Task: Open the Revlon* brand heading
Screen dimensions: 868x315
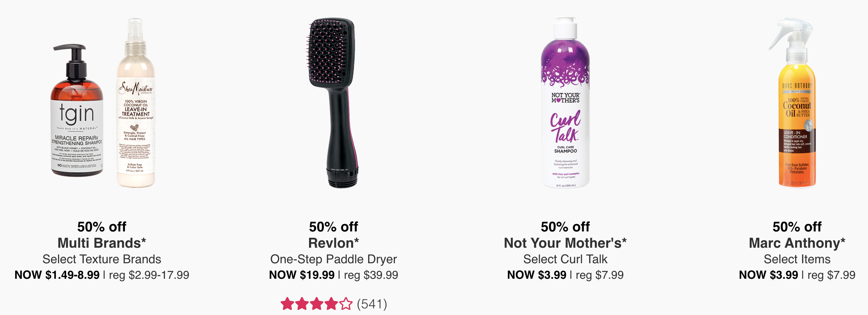Action: pos(333,243)
